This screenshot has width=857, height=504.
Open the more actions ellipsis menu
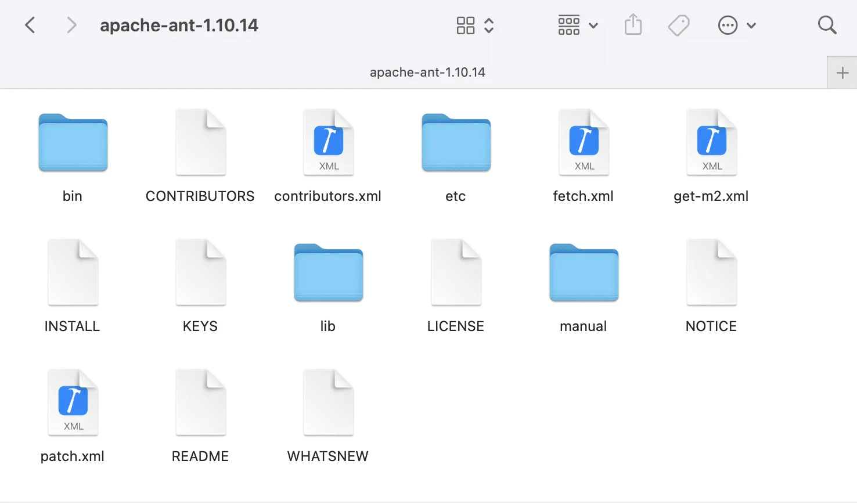[x=737, y=25]
